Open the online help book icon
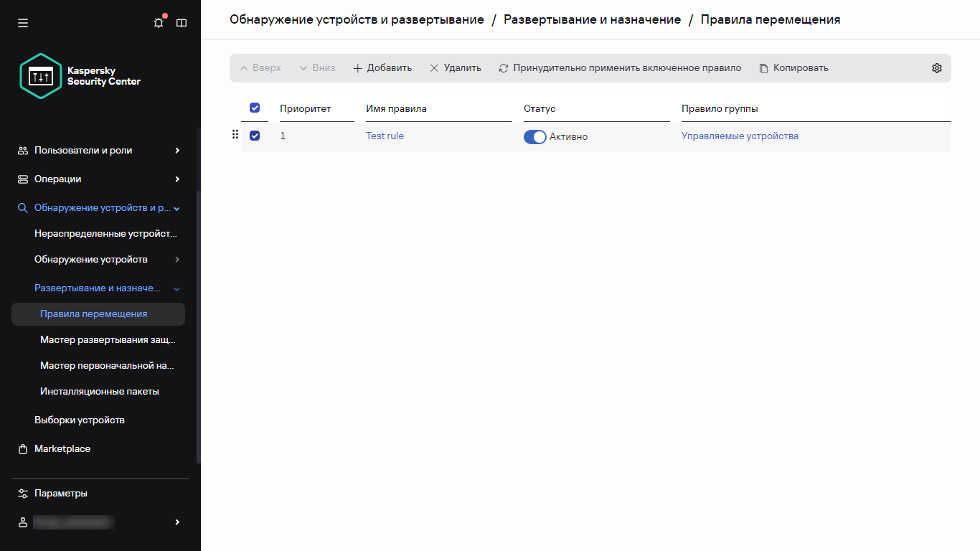 182,23
